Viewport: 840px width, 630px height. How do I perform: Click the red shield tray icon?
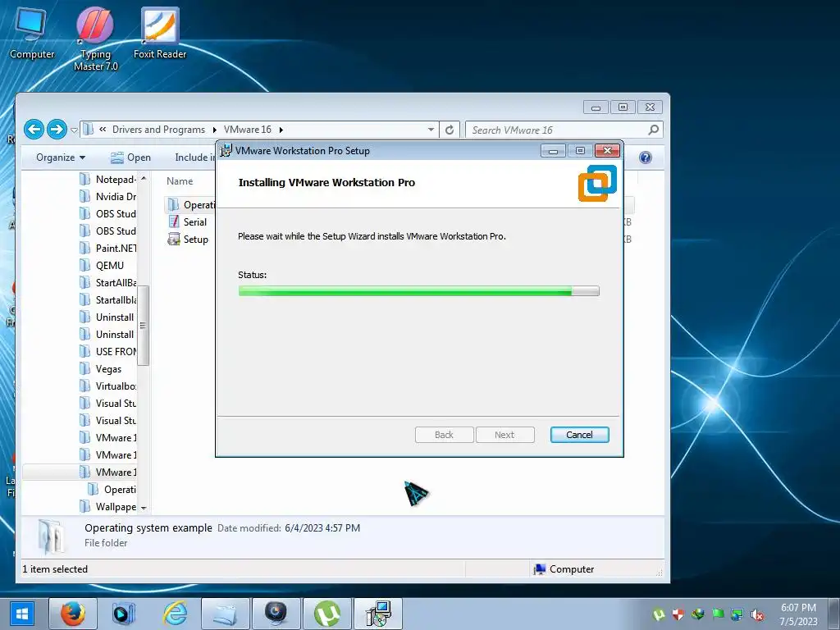coord(678,614)
